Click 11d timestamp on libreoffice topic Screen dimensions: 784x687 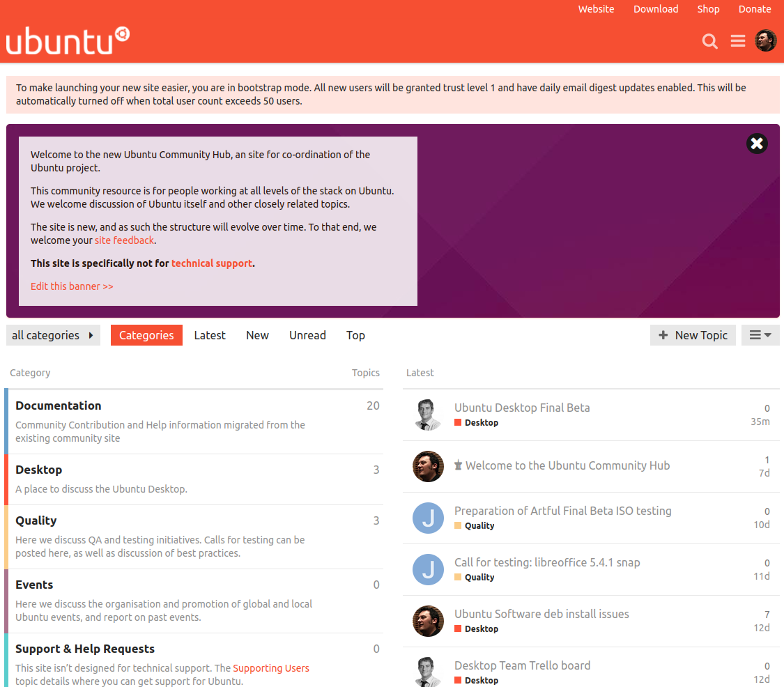(x=762, y=576)
